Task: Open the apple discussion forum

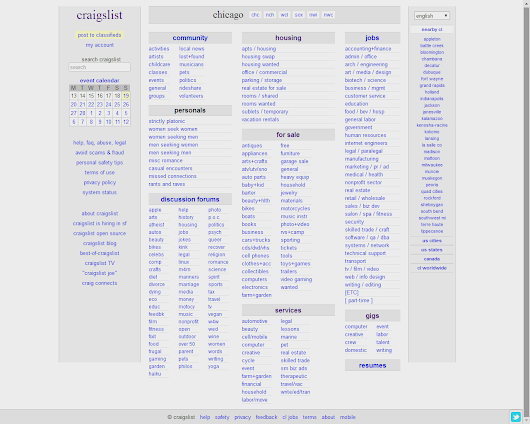Action: click(x=155, y=210)
